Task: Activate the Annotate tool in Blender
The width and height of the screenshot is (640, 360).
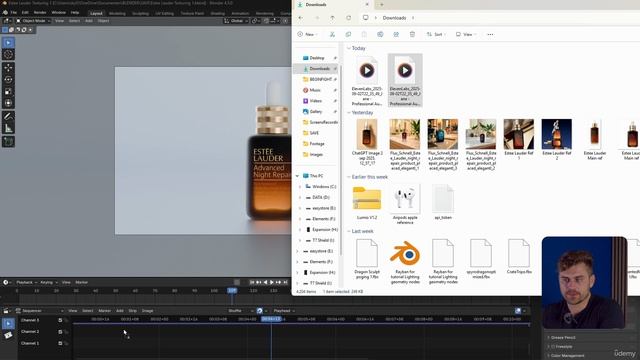Action: 8,117
